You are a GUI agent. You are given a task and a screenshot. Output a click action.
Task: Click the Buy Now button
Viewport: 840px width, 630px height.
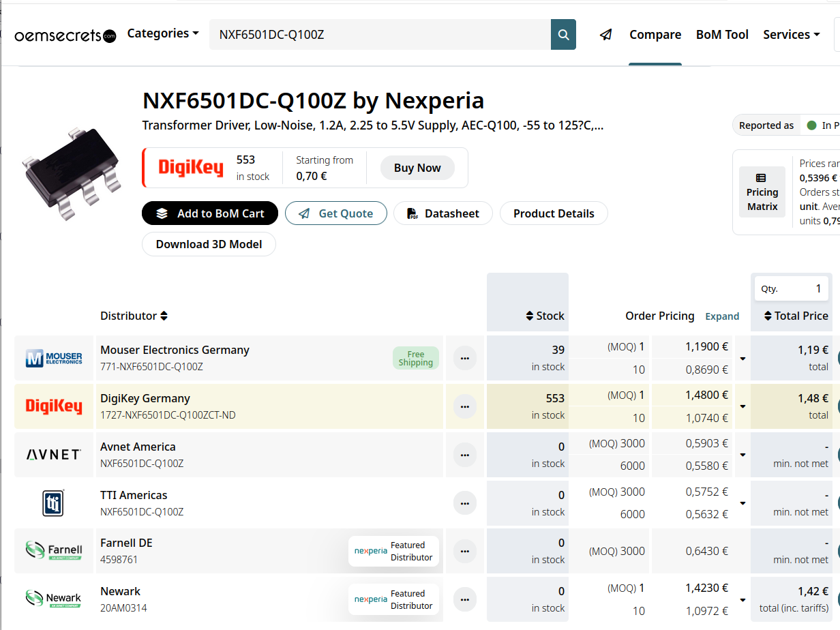click(417, 168)
